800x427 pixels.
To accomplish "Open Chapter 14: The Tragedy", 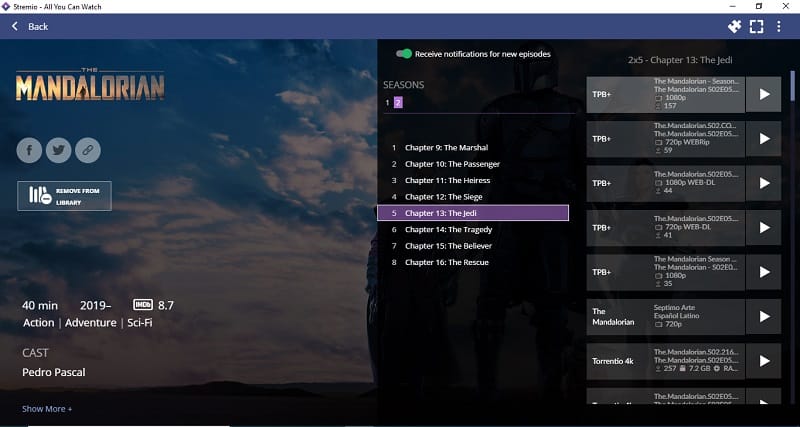I will click(x=472, y=229).
